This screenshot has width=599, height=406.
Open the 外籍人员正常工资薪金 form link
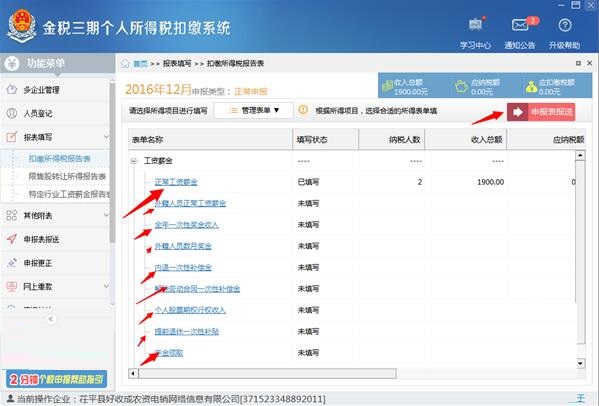click(x=190, y=203)
